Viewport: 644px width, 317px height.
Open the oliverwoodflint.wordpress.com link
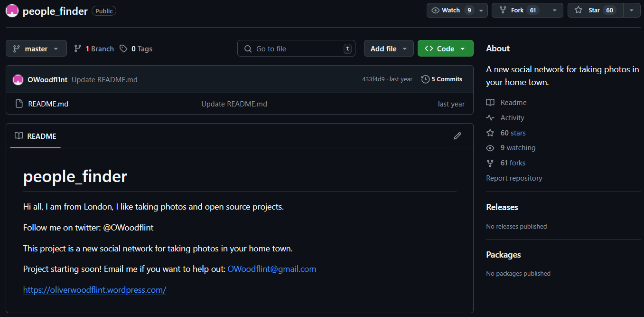(x=94, y=289)
